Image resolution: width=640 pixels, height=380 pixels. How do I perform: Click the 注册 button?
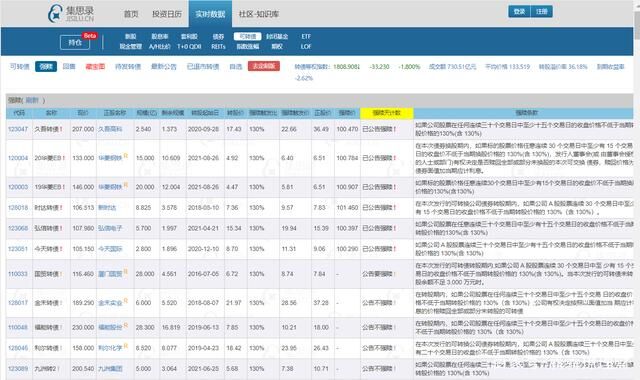542,11
